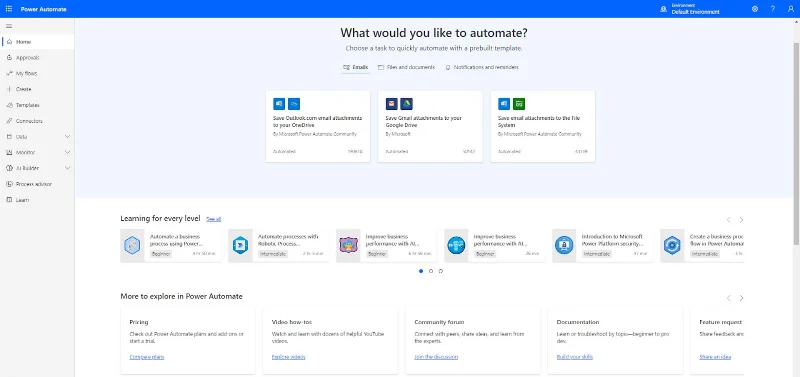Screen dimensions: 800x377
Task: Open Learn page in sidebar
Action: pyautogui.click(x=37, y=200)
